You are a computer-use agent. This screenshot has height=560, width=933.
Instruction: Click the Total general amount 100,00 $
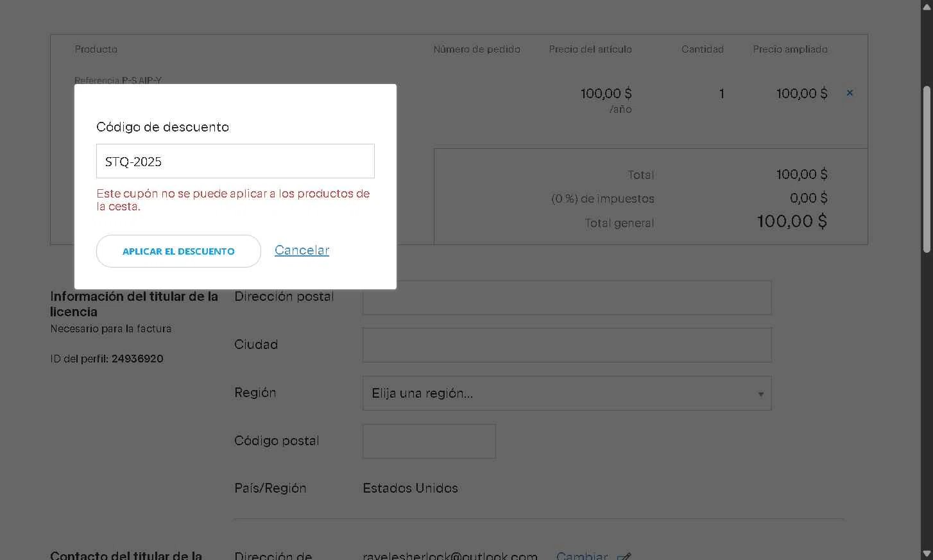[x=792, y=221]
